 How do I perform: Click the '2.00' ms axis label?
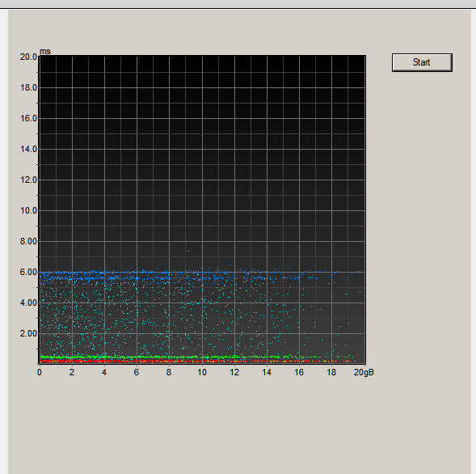(28, 333)
